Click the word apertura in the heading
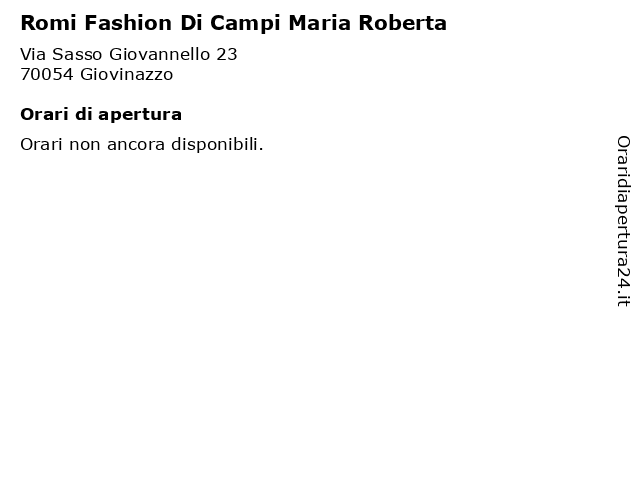The image size is (640, 480). coord(140,116)
